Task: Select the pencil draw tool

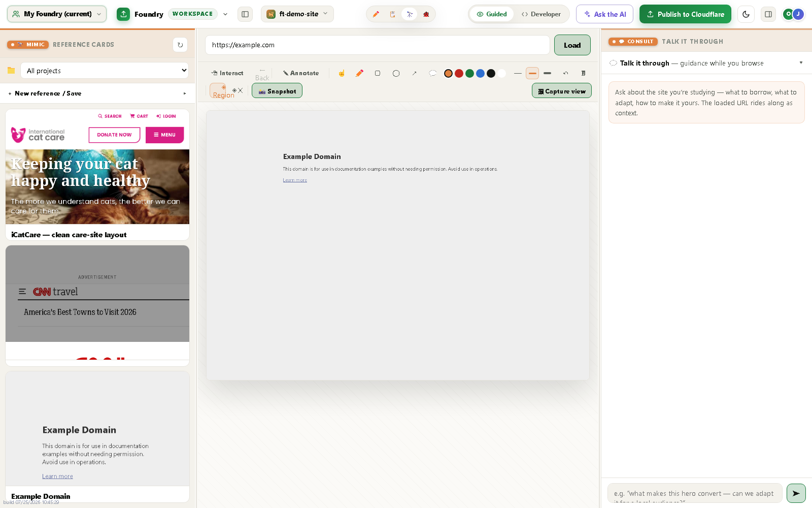Action: click(359, 73)
